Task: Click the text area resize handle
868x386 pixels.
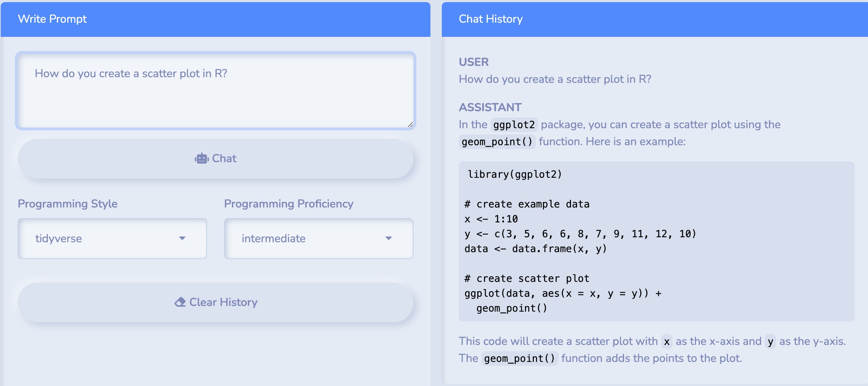Action: point(410,124)
